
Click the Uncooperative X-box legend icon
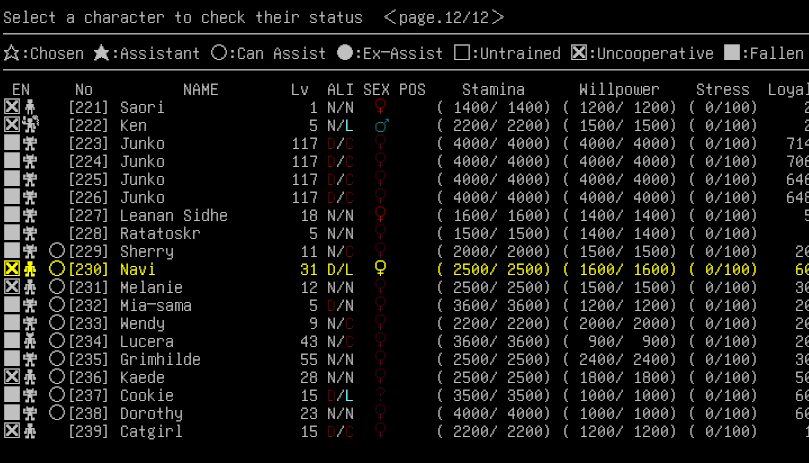579,53
